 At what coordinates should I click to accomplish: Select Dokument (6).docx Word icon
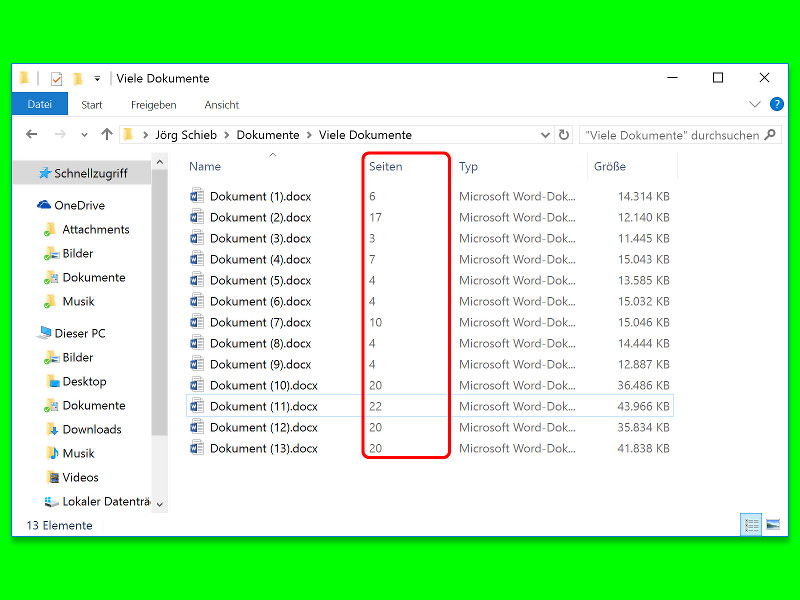pyautogui.click(x=196, y=301)
